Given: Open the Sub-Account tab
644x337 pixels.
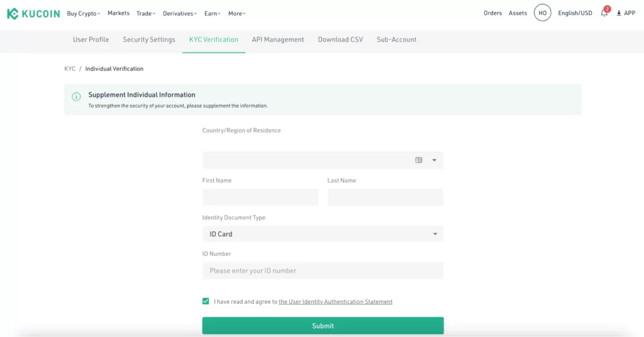Looking at the screenshot, I should (x=396, y=40).
